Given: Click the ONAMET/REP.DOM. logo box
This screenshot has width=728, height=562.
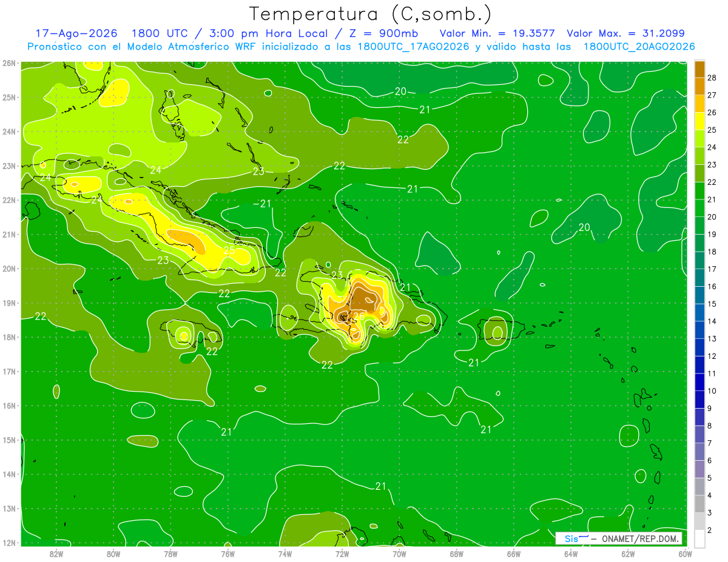Looking at the screenshot, I should click(x=619, y=538).
